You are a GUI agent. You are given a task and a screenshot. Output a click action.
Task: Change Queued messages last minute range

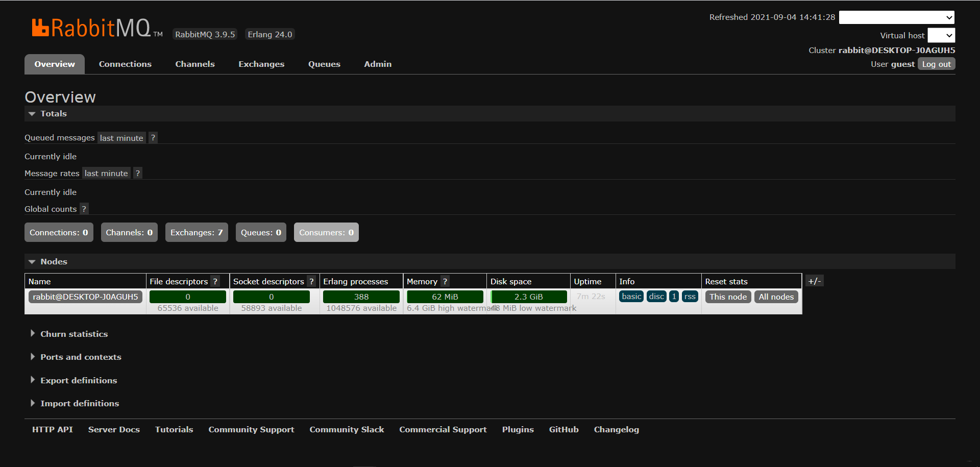point(121,138)
